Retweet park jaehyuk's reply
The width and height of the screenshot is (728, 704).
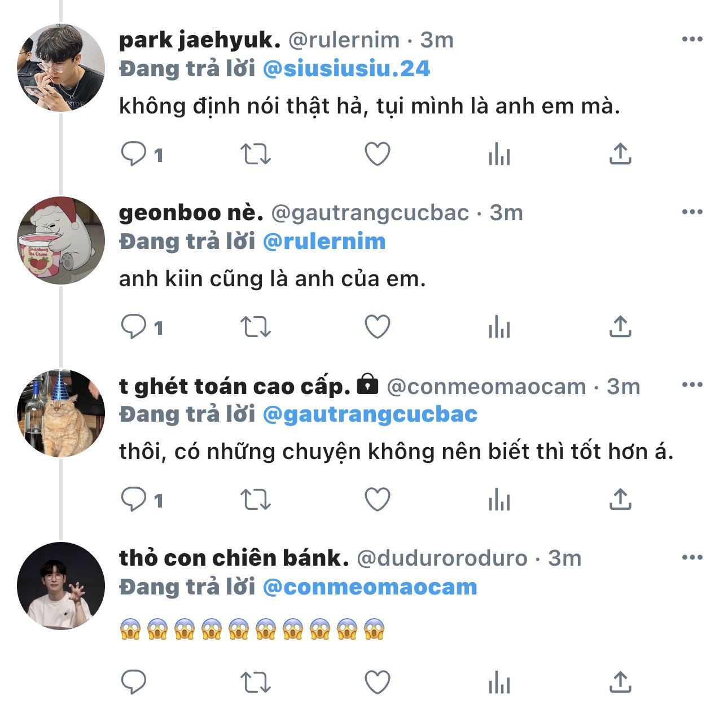[x=256, y=154]
